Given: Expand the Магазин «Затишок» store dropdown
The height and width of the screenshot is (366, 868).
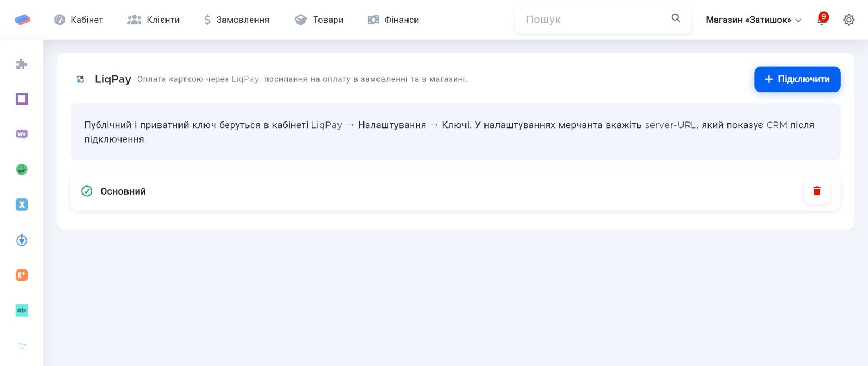Looking at the screenshot, I should (x=754, y=20).
